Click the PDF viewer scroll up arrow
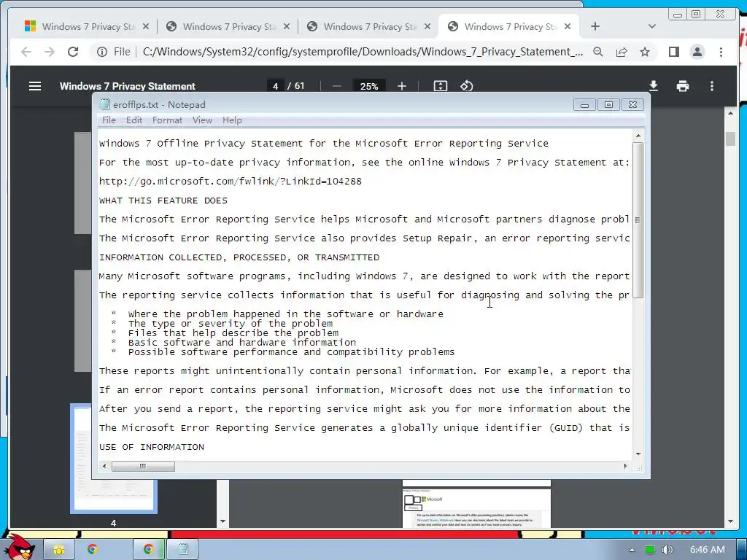This screenshot has height=560, width=747. [x=730, y=113]
